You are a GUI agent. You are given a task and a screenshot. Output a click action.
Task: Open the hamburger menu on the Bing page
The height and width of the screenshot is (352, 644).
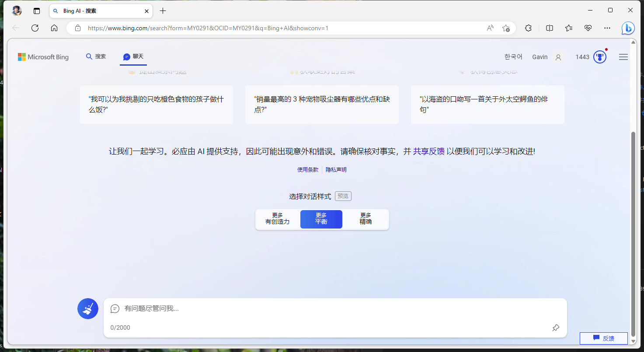point(623,56)
